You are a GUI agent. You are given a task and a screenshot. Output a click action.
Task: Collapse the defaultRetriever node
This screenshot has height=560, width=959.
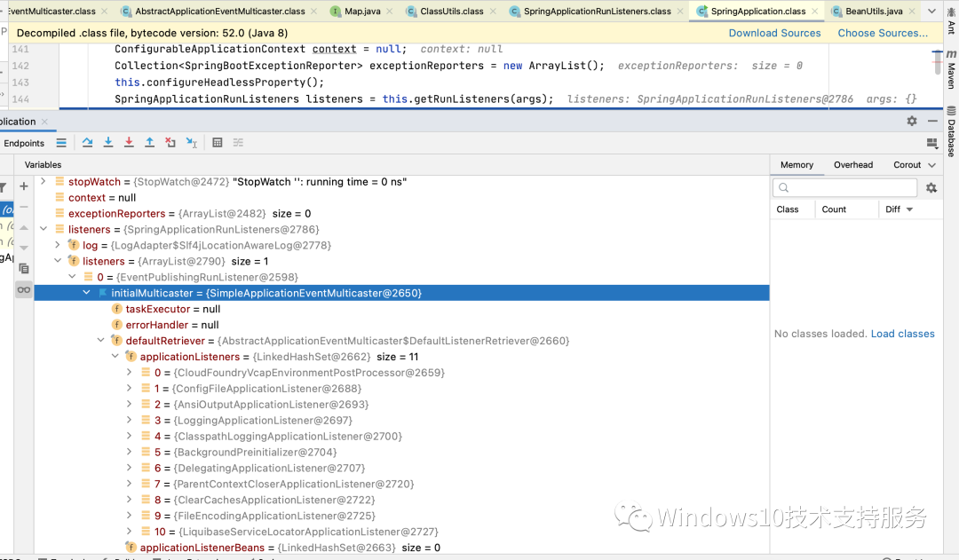click(101, 341)
